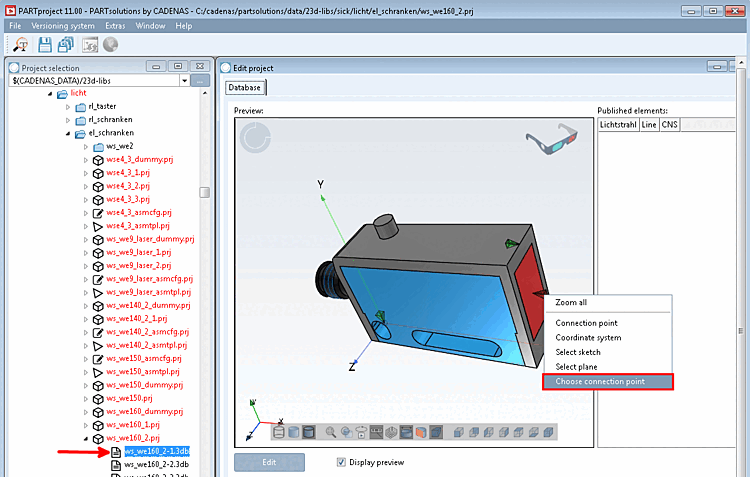Click the Lichtstrahl column header
750x477 pixels.
click(x=618, y=125)
